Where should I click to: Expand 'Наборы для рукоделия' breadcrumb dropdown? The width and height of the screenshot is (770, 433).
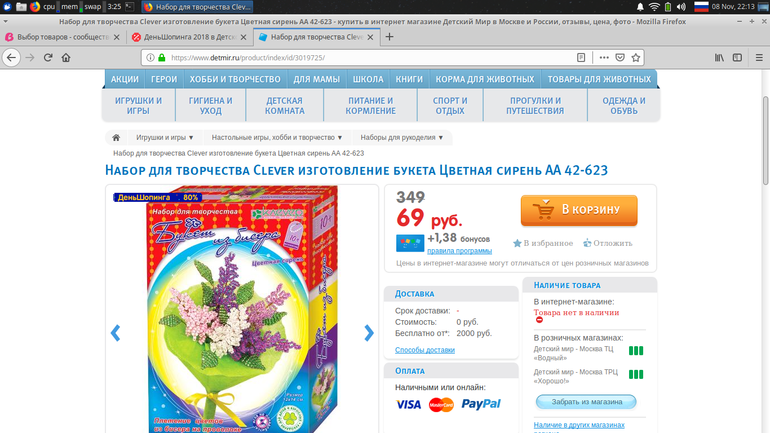click(402, 137)
